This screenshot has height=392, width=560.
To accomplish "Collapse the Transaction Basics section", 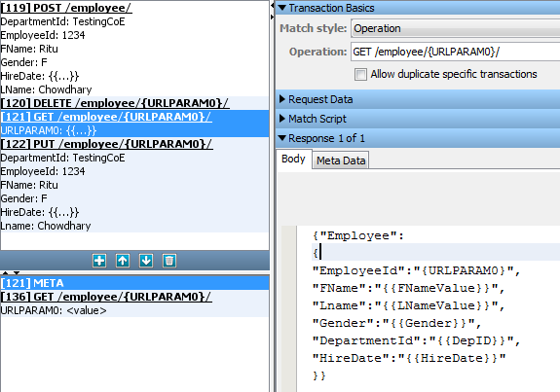I will (x=282, y=8).
